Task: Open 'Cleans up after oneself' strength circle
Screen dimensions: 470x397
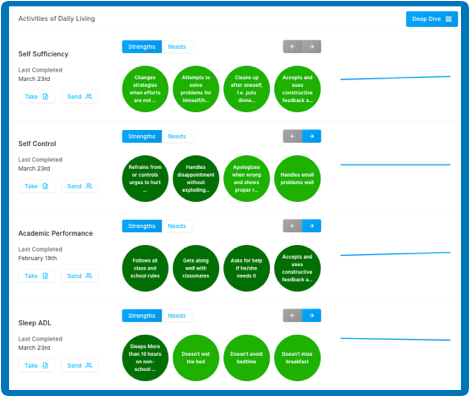Action: (x=247, y=89)
